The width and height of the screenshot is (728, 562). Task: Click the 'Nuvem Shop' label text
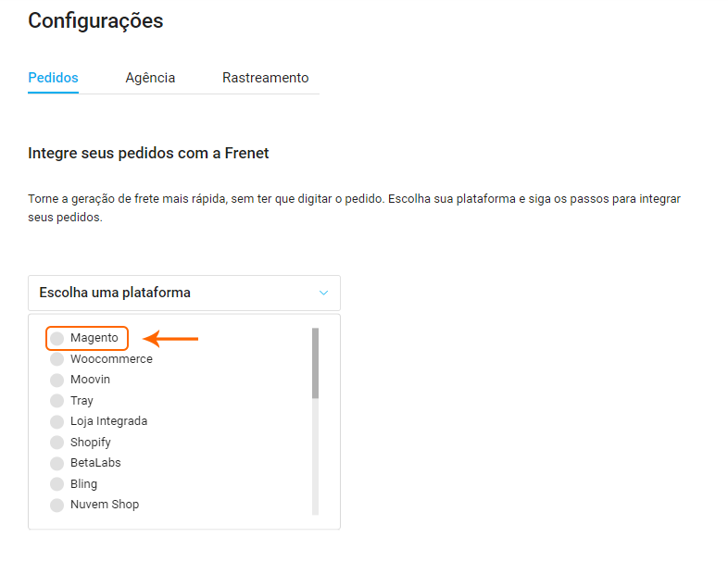[x=105, y=505]
